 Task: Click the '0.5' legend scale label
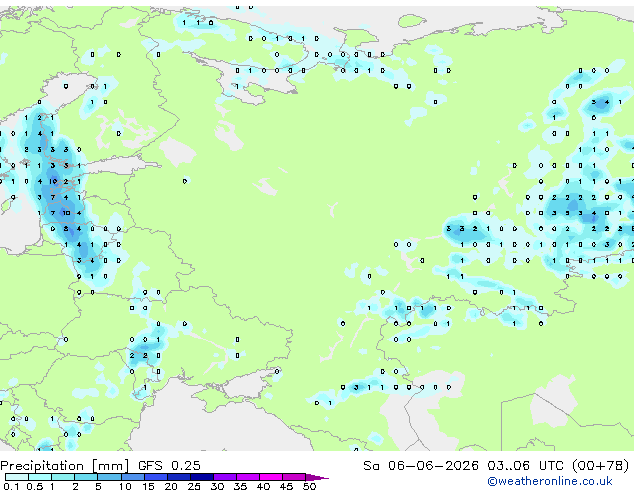click(35, 486)
